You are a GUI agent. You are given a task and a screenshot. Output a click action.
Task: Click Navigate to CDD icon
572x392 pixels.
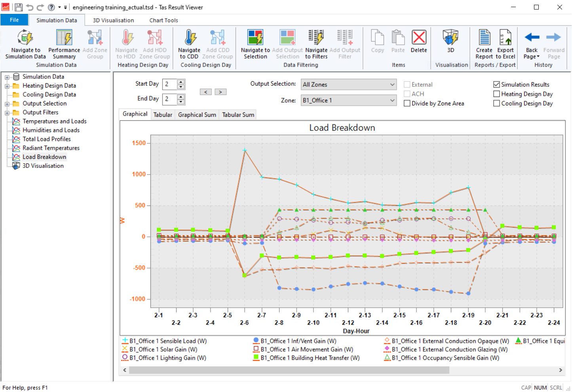[x=189, y=38]
